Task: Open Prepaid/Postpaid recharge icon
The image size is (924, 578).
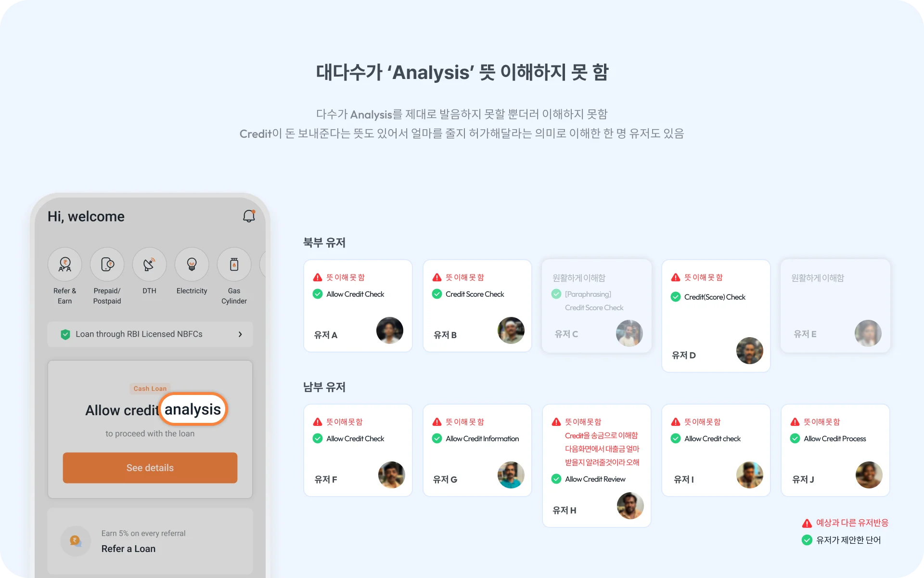Action: point(107,264)
